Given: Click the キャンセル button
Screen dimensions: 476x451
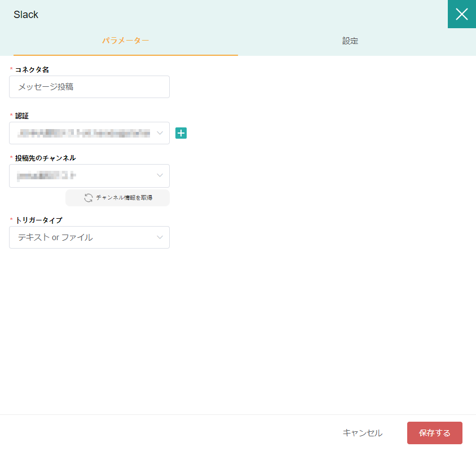Looking at the screenshot, I should (363, 433).
